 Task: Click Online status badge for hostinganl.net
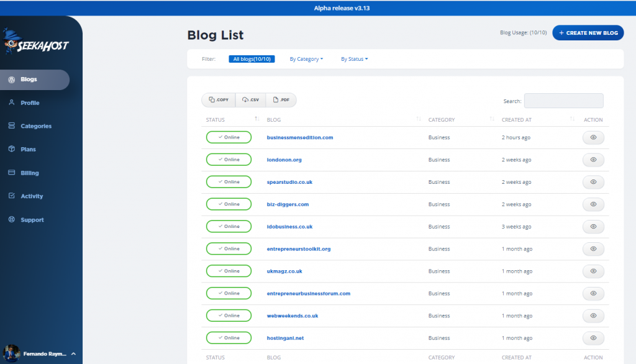(x=229, y=338)
